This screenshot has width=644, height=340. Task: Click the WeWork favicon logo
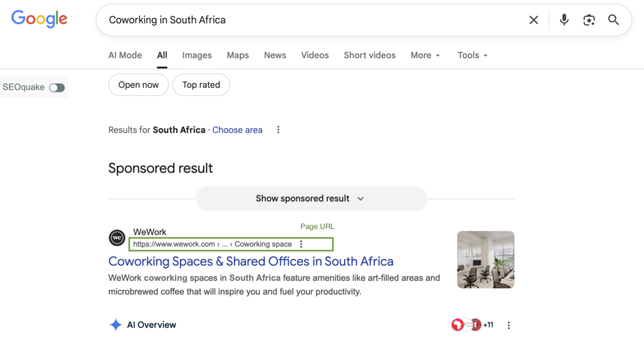point(117,238)
